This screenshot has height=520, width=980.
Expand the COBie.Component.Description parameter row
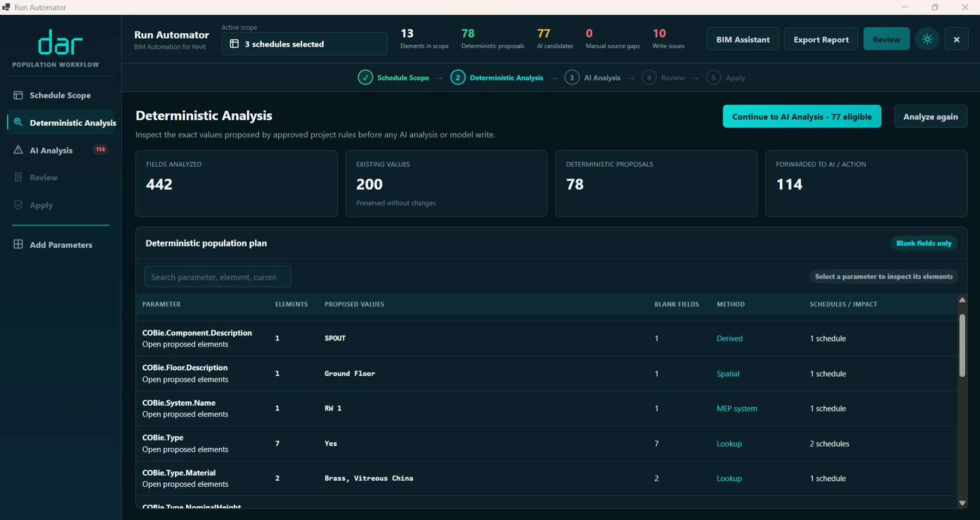[547, 338]
